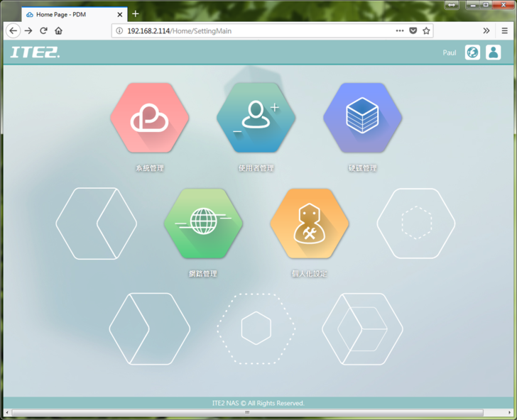Go back in browser history
The height and width of the screenshot is (420, 517).
[13, 31]
